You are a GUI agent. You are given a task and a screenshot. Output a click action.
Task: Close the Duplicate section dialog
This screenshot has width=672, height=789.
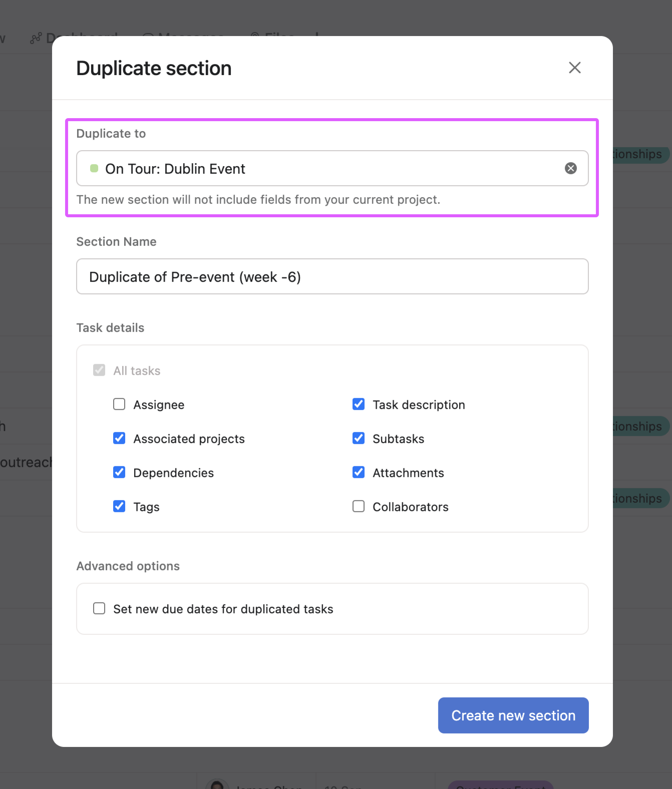pyautogui.click(x=574, y=68)
